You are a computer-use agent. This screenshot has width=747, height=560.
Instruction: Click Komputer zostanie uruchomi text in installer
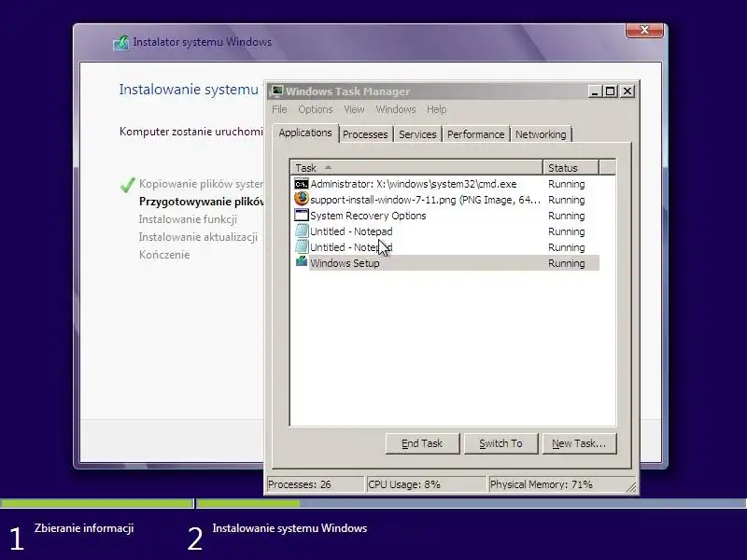coord(191,132)
